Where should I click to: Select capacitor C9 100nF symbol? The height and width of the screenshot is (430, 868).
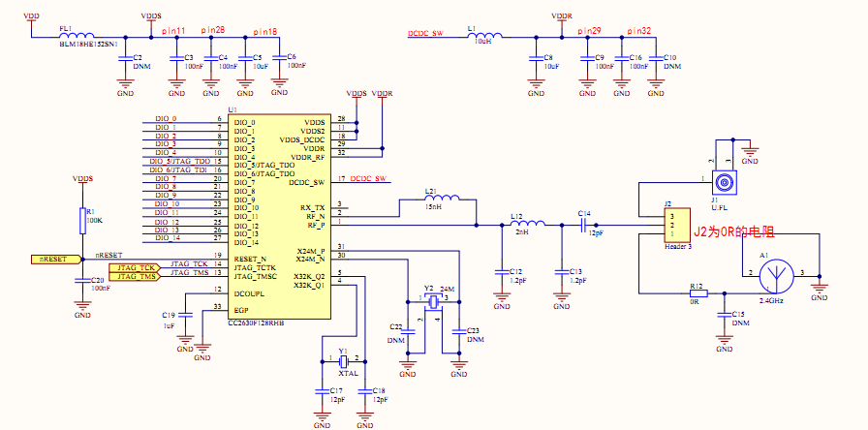[587, 57]
